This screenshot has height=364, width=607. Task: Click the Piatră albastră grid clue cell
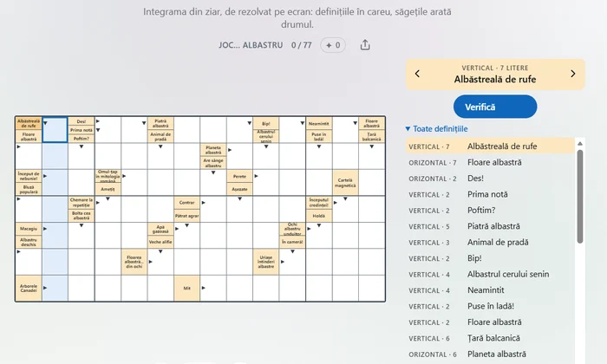click(x=160, y=123)
